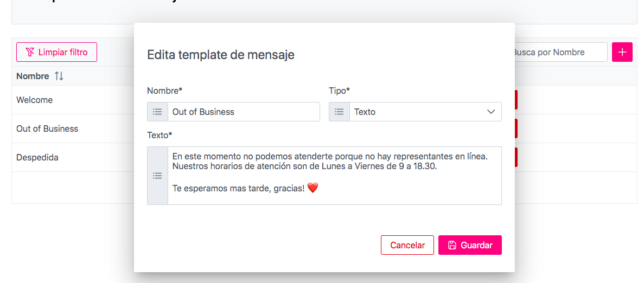The height and width of the screenshot is (283, 644).
Task: Cancel editing with the Cancelar button
Action: click(407, 245)
